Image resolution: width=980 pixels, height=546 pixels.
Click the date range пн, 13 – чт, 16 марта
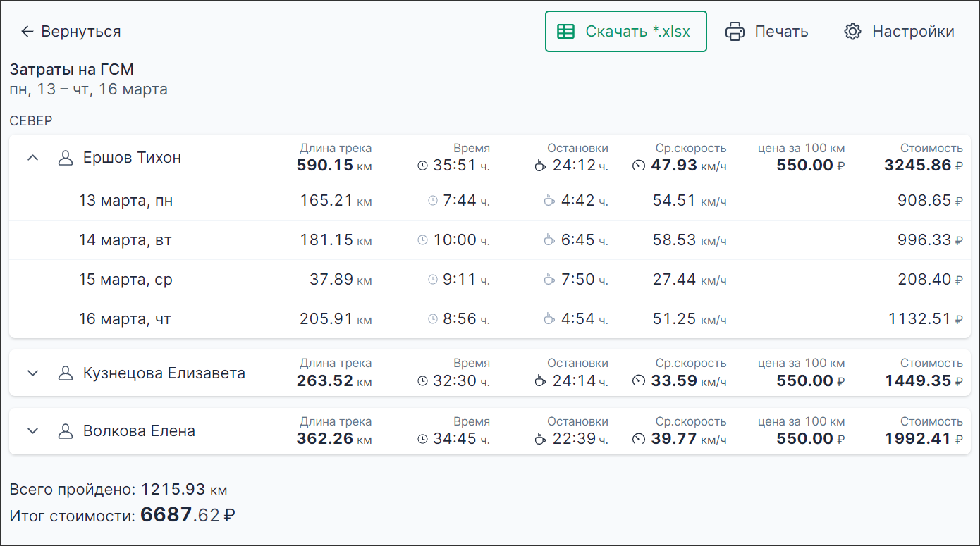88,89
